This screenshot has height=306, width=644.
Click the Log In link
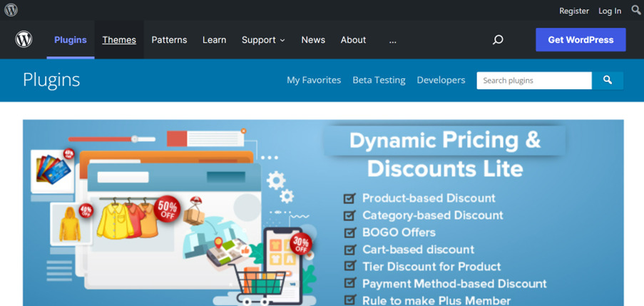point(610,11)
